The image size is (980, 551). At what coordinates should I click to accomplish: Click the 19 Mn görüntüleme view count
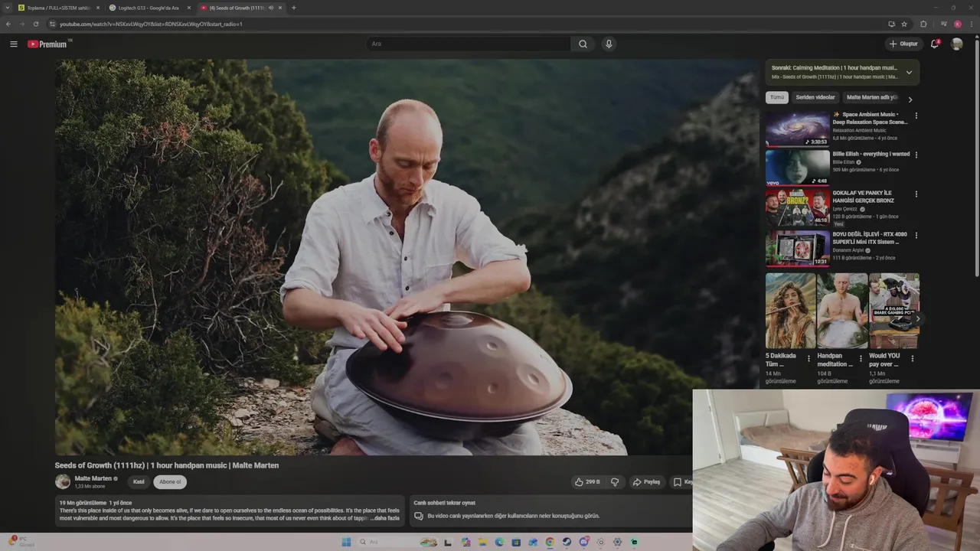tap(83, 503)
